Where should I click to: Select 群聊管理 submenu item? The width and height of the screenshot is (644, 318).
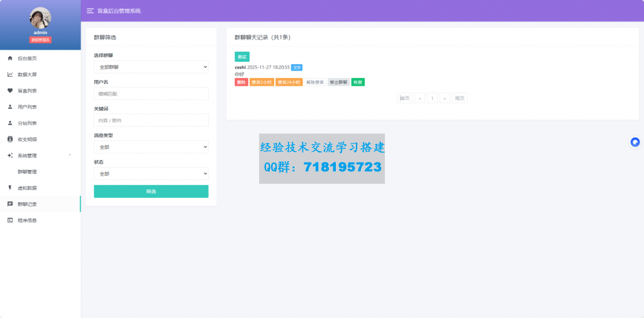pos(27,171)
